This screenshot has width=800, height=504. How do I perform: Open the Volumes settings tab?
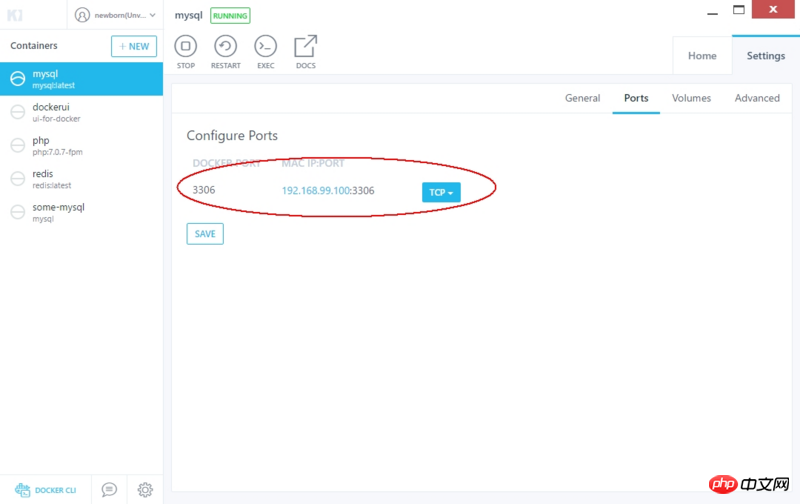[x=691, y=98]
